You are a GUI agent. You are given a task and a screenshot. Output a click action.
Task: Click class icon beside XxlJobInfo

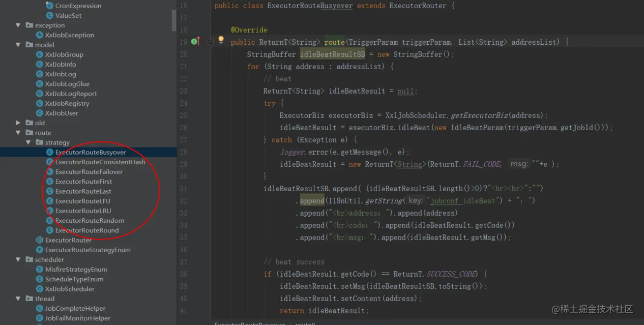tap(40, 64)
